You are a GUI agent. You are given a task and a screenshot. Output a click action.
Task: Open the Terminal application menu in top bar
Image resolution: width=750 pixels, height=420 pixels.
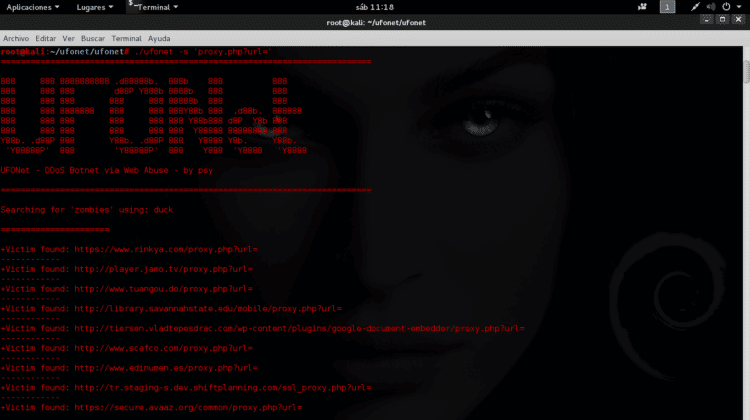pyautogui.click(x=153, y=7)
